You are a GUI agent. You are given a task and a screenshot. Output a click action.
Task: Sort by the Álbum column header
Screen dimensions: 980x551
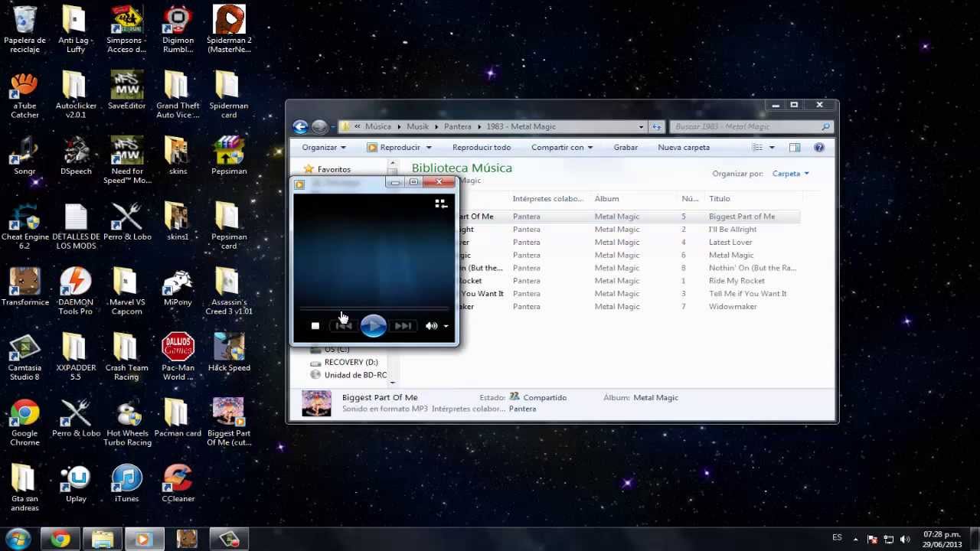pyautogui.click(x=606, y=199)
